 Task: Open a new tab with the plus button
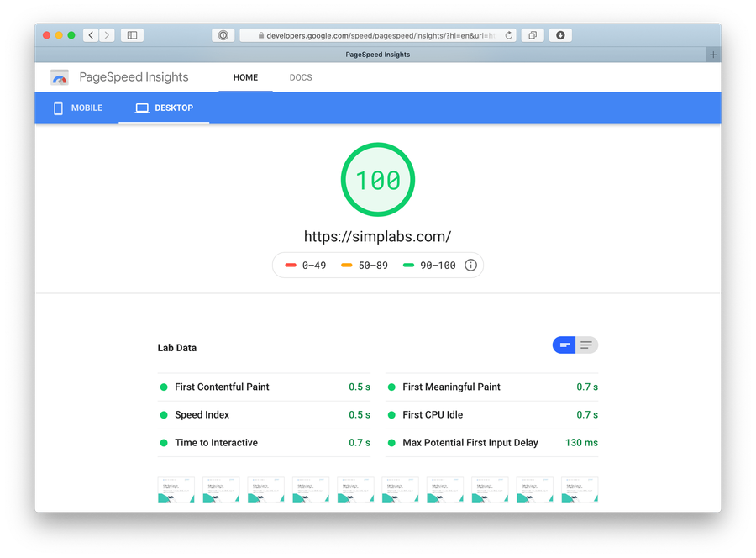click(713, 54)
